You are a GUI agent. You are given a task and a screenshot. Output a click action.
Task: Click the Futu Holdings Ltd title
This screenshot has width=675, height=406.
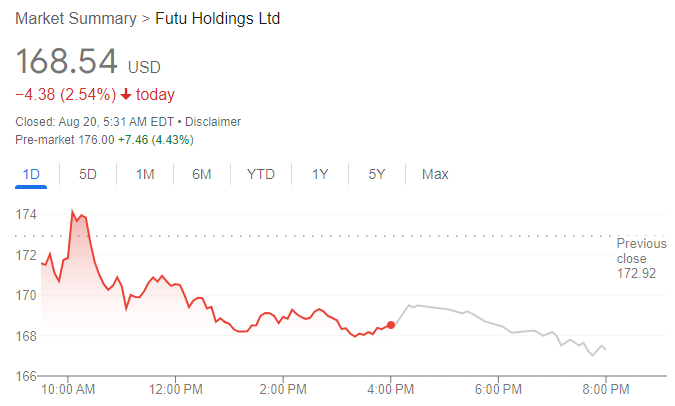(217, 19)
